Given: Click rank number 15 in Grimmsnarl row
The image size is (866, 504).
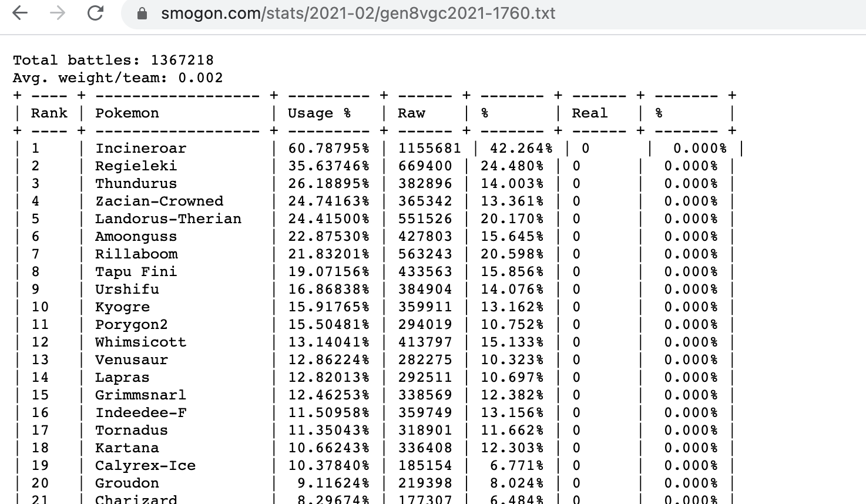Looking at the screenshot, I should coord(40,395).
